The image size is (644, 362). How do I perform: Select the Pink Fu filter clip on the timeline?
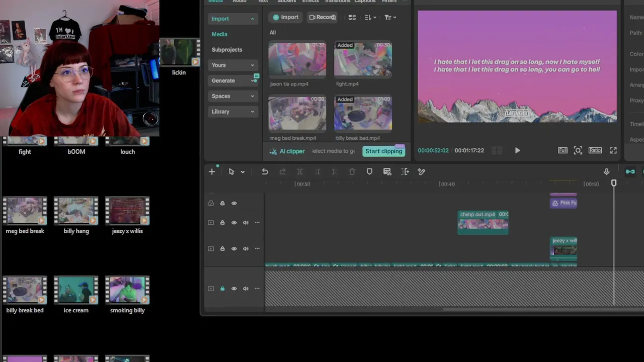click(563, 203)
